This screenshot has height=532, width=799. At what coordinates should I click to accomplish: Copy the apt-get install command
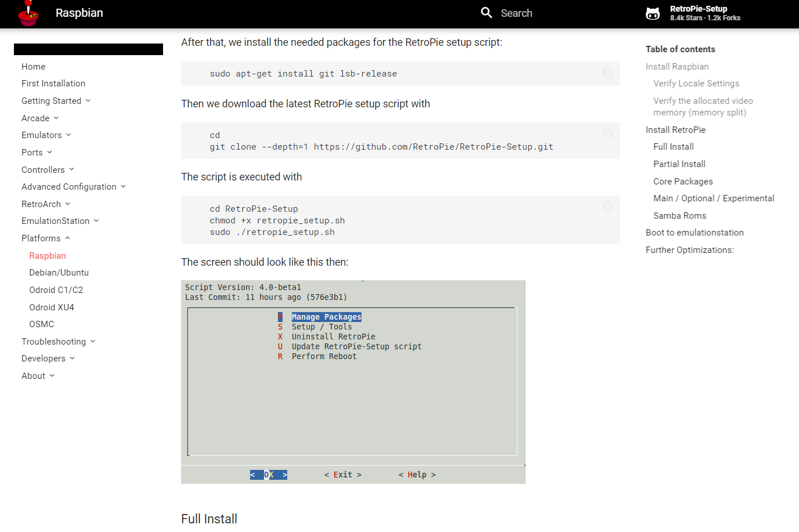[608, 72]
